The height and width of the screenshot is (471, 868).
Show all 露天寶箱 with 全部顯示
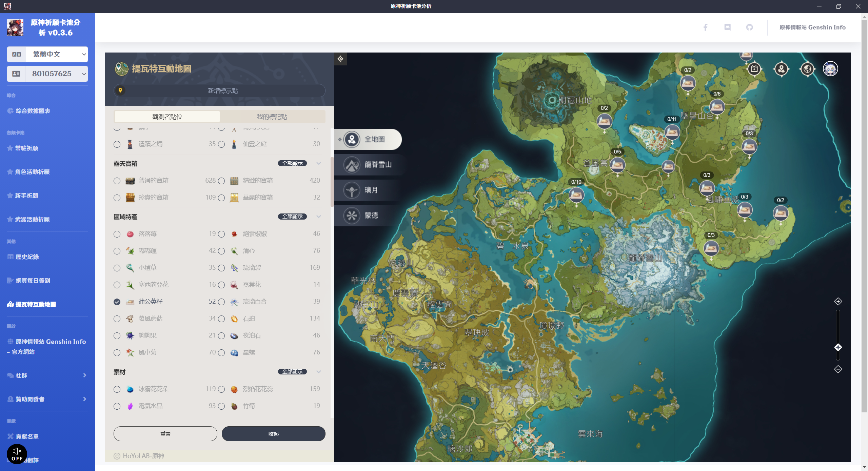click(293, 163)
